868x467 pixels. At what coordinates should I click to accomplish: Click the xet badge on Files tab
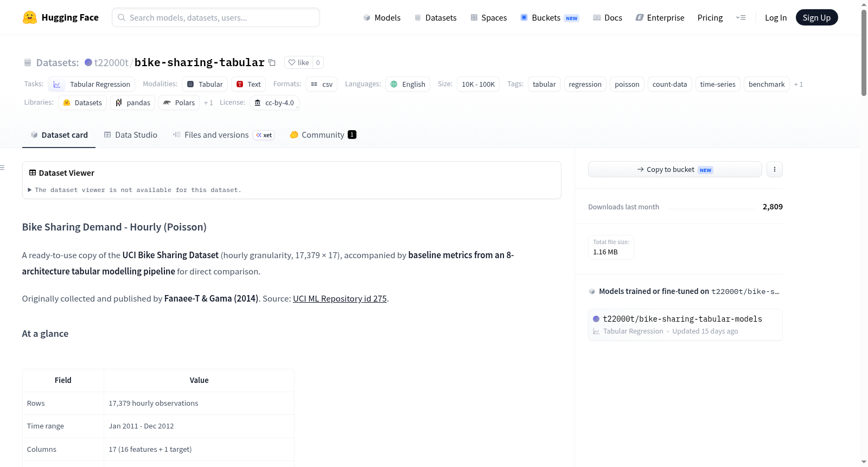click(264, 135)
